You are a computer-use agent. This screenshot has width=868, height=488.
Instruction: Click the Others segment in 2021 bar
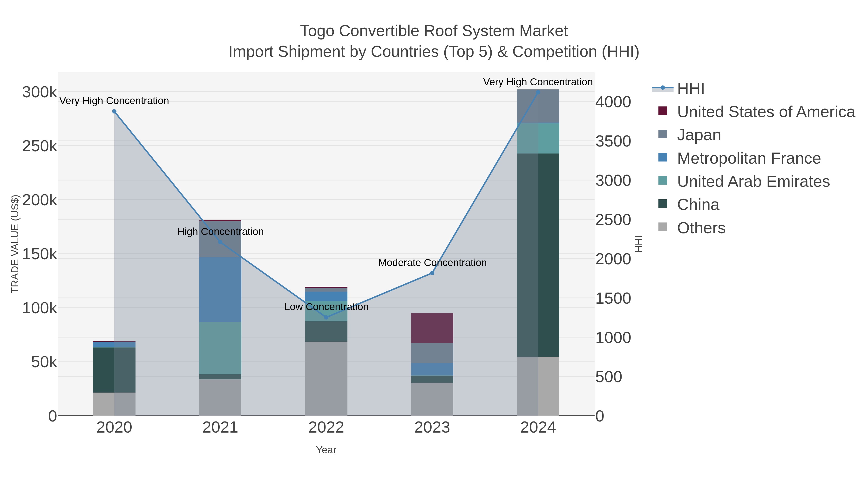click(220, 397)
